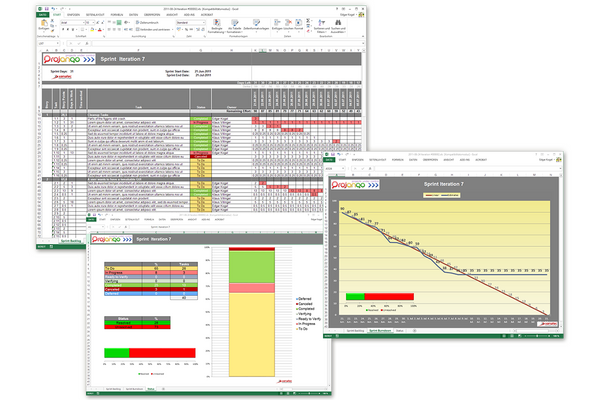Click the name box in backlog window
This screenshot has width=600, height=400.
(49, 43)
